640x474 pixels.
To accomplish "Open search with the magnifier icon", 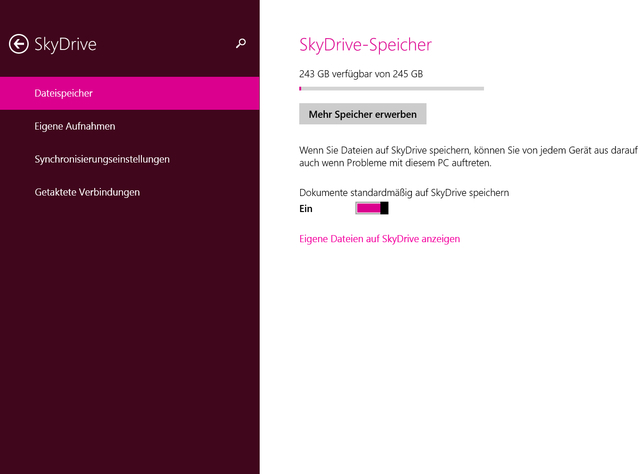I will tap(240, 44).
